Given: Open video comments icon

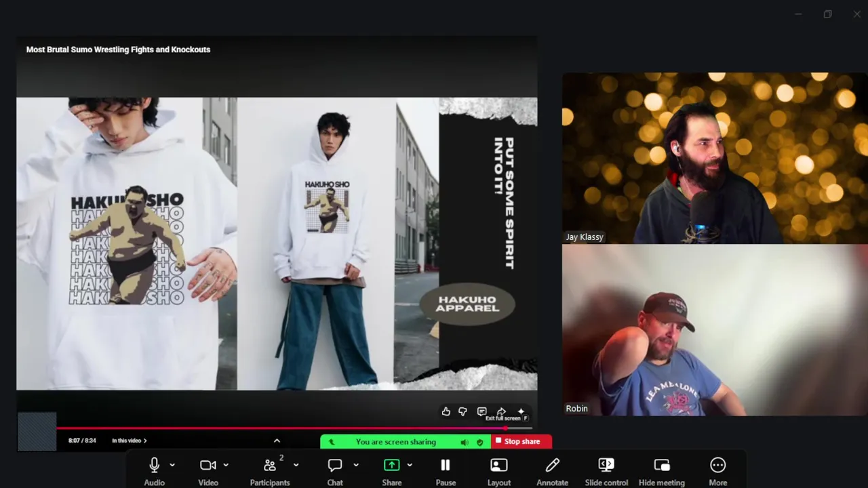Looking at the screenshot, I should (481, 411).
